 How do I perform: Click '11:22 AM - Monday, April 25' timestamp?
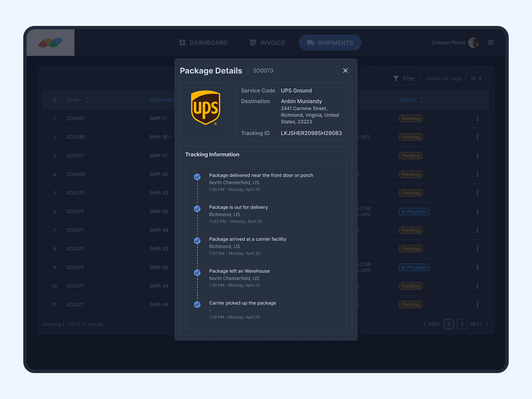[x=235, y=221]
